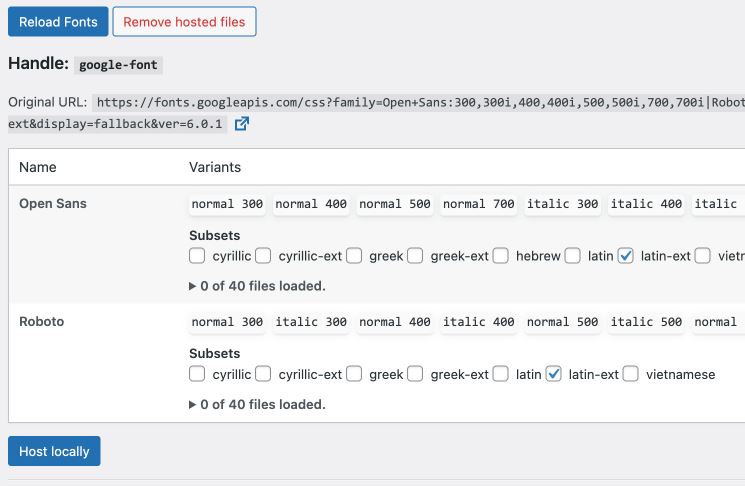Image resolution: width=745 pixels, height=486 pixels.
Task: Enable vietnamese subset for Open Sans
Action: click(702, 256)
